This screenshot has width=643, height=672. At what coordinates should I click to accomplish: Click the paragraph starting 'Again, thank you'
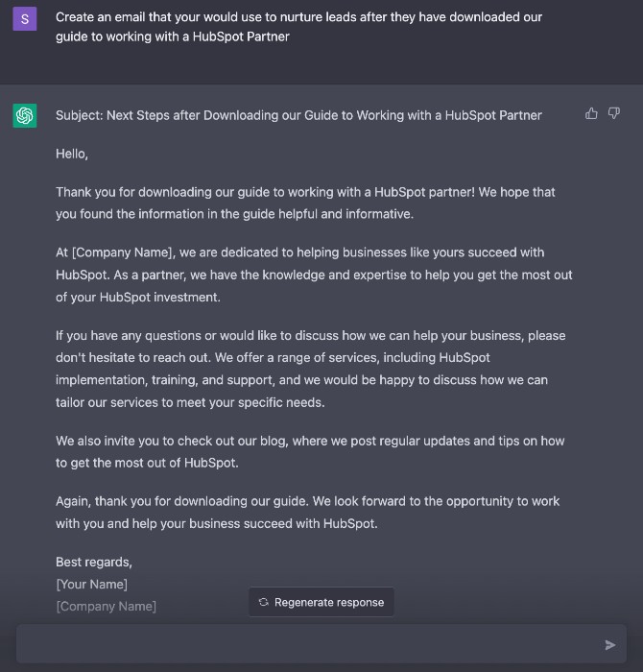pos(307,512)
